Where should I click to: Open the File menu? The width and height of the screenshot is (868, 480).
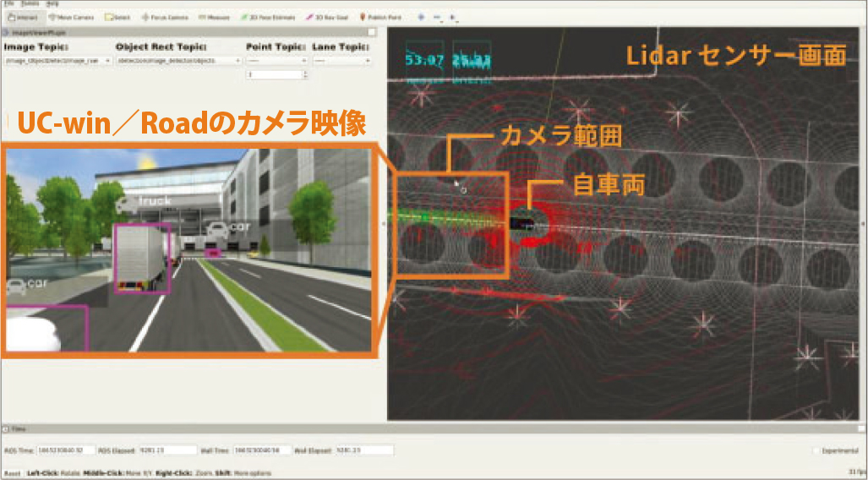(x=9, y=3)
